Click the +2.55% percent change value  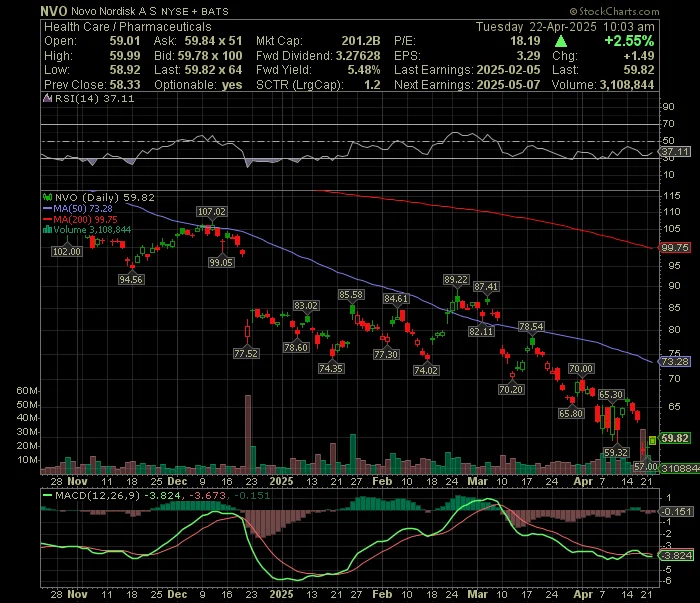click(x=629, y=41)
